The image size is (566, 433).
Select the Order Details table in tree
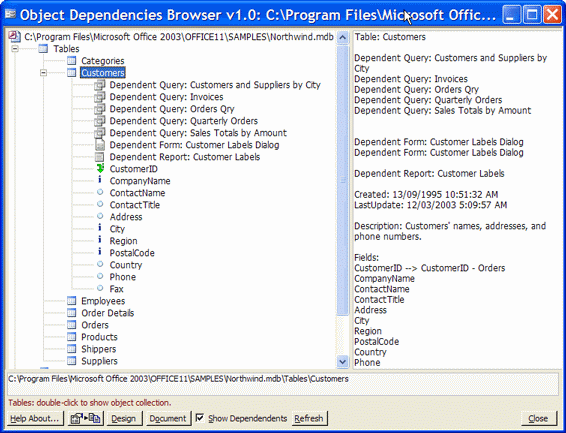click(x=108, y=312)
